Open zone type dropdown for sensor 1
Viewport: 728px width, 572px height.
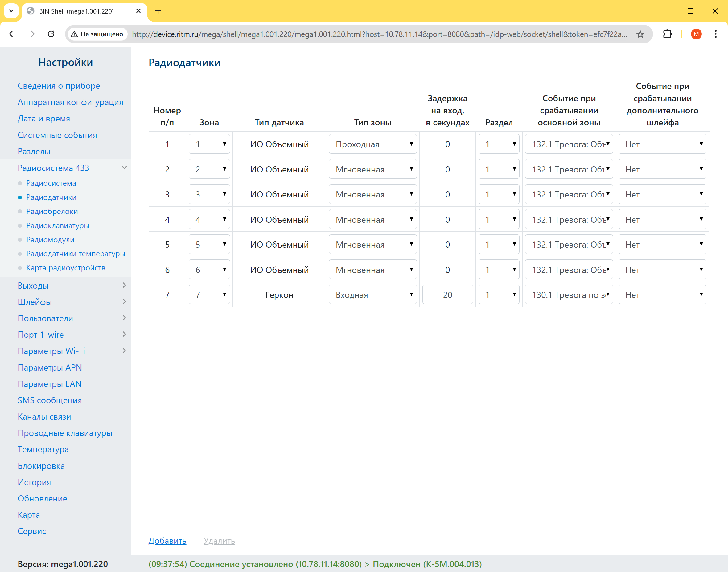coord(373,144)
